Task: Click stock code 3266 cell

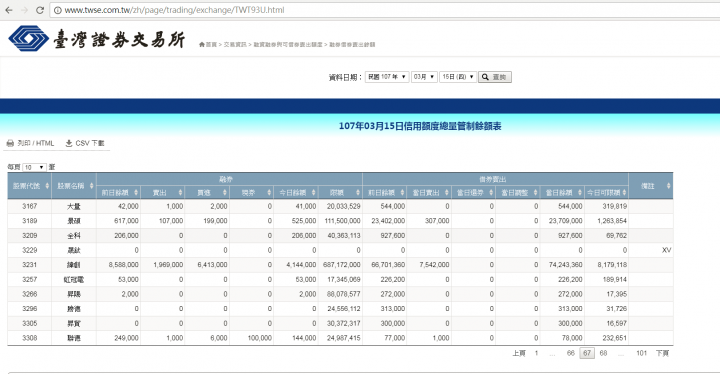Action: pyautogui.click(x=29, y=294)
